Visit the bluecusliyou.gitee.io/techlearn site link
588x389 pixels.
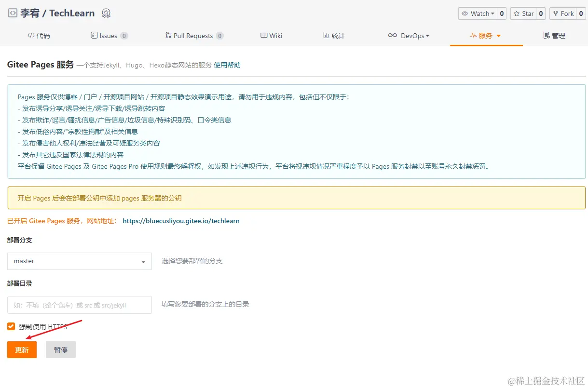click(181, 221)
